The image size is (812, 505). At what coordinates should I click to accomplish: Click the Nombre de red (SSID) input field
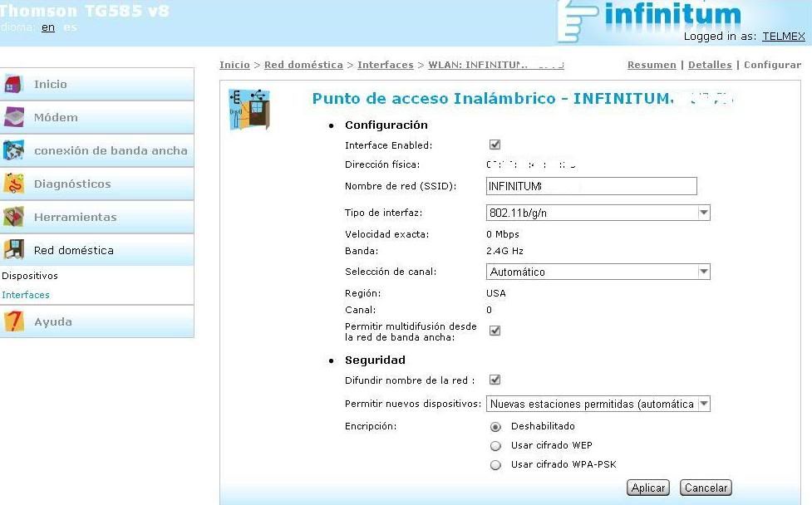592,186
